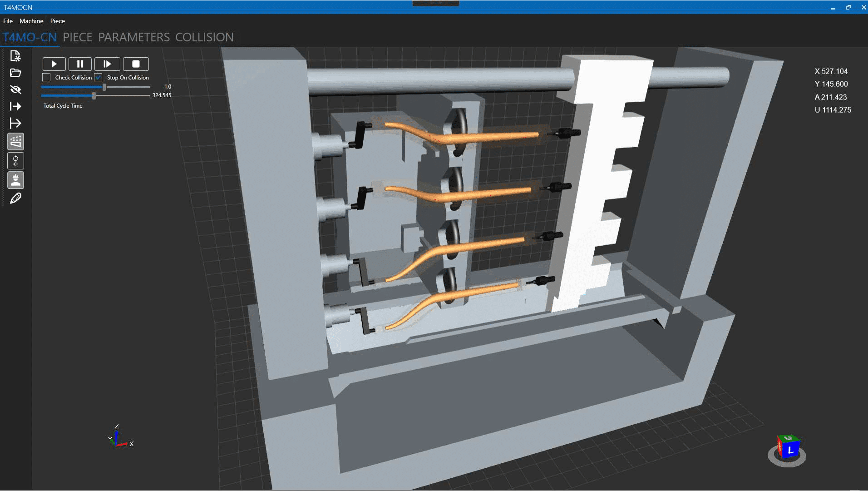Close the T4MOCN window
Viewport: 868px width, 491px height.
tap(863, 7)
